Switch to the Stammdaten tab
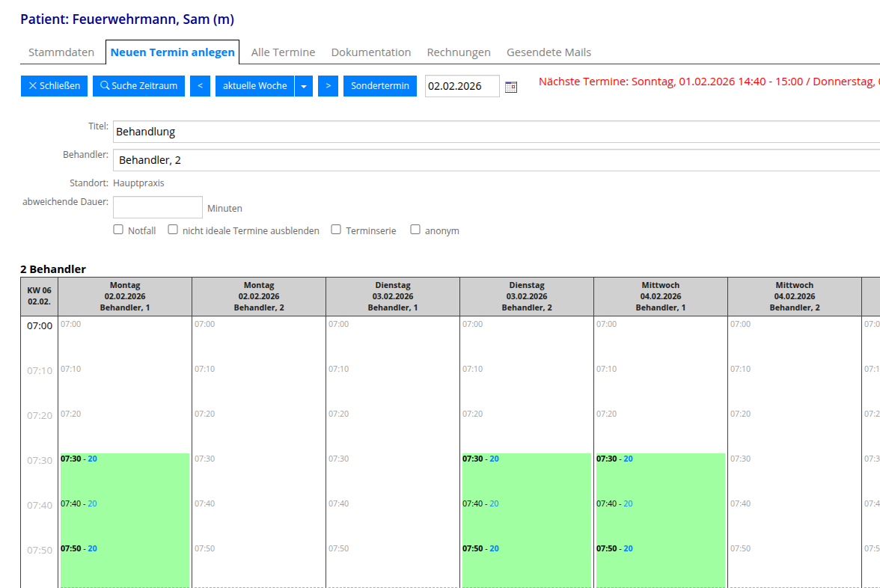Screen dimensions: 880x588 click(x=61, y=52)
